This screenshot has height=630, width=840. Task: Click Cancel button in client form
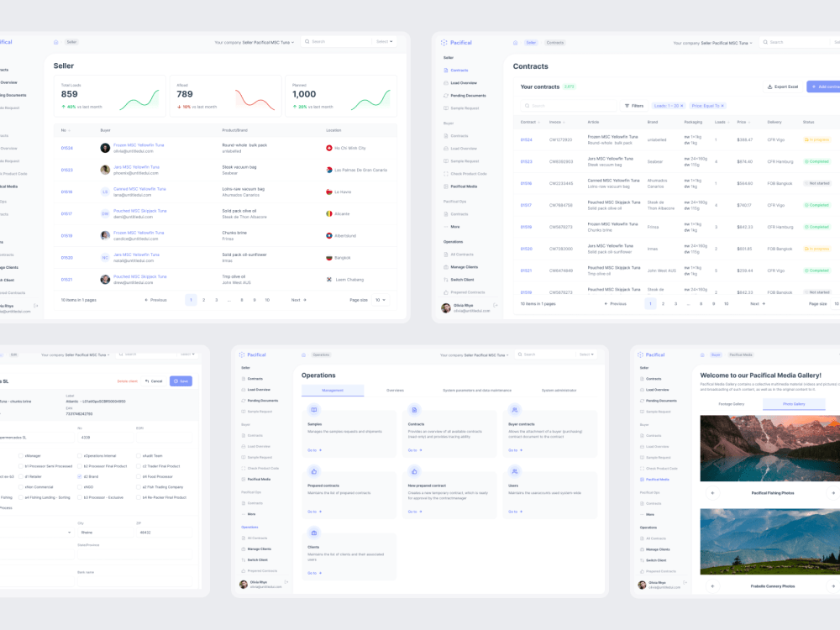(x=154, y=381)
